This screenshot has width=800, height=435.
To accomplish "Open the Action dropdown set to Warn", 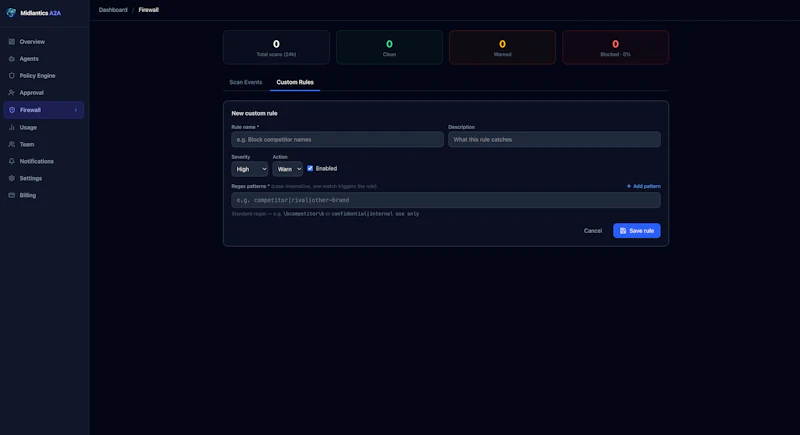I will [x=288, y=169].
